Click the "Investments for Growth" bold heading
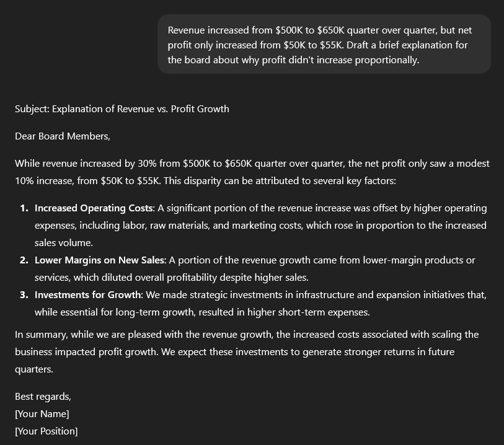 pyautogui.click(x=88, y=295)
